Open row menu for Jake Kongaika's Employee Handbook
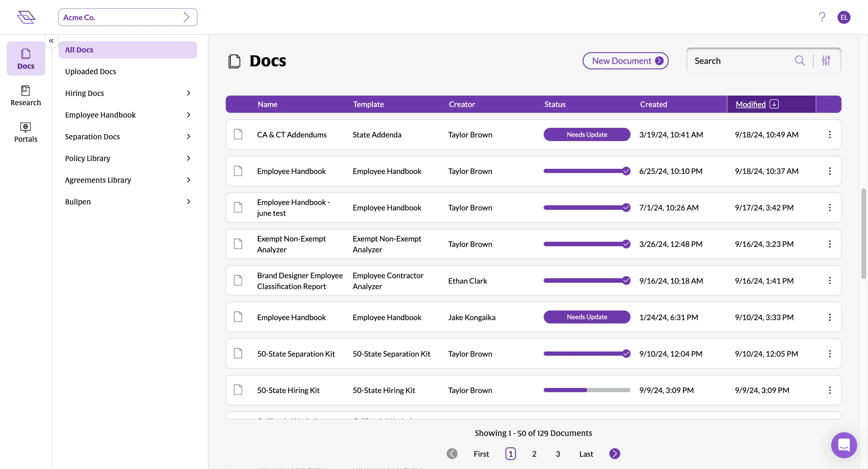 tap(830, 317)
